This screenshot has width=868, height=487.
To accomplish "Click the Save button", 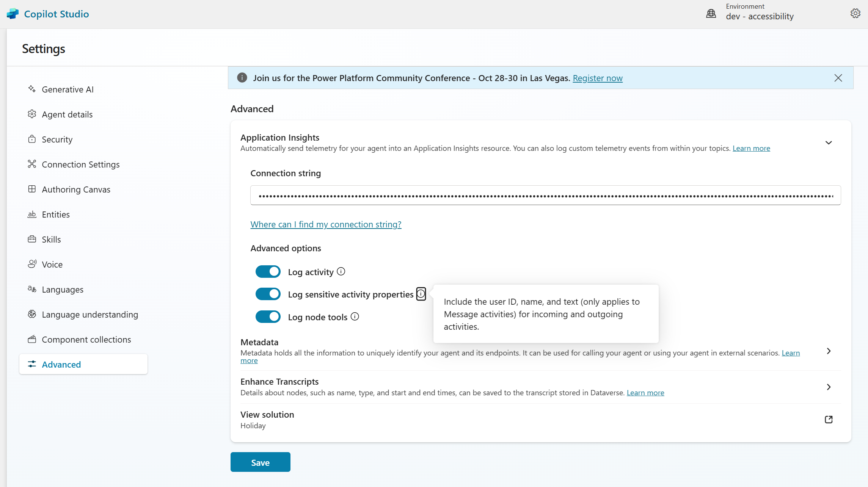I will click(260, 462).
